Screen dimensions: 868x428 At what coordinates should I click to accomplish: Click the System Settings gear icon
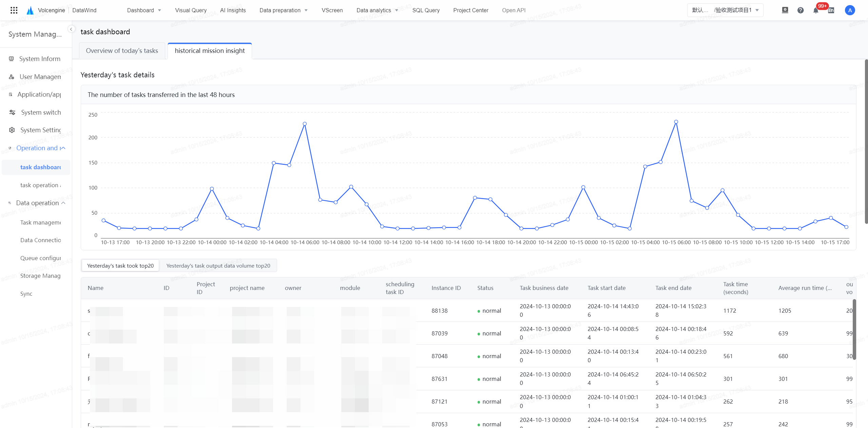click(12, 130)
